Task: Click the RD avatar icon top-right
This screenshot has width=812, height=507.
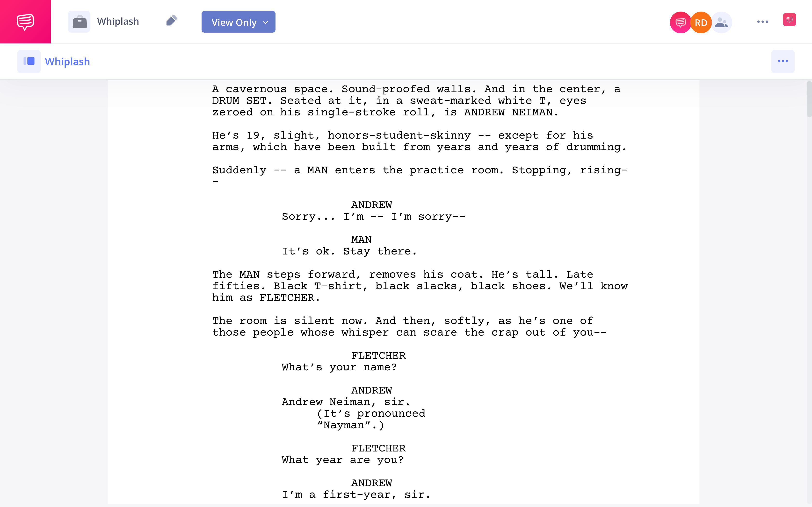Action: pyautogui.click(x=700, y=22)
